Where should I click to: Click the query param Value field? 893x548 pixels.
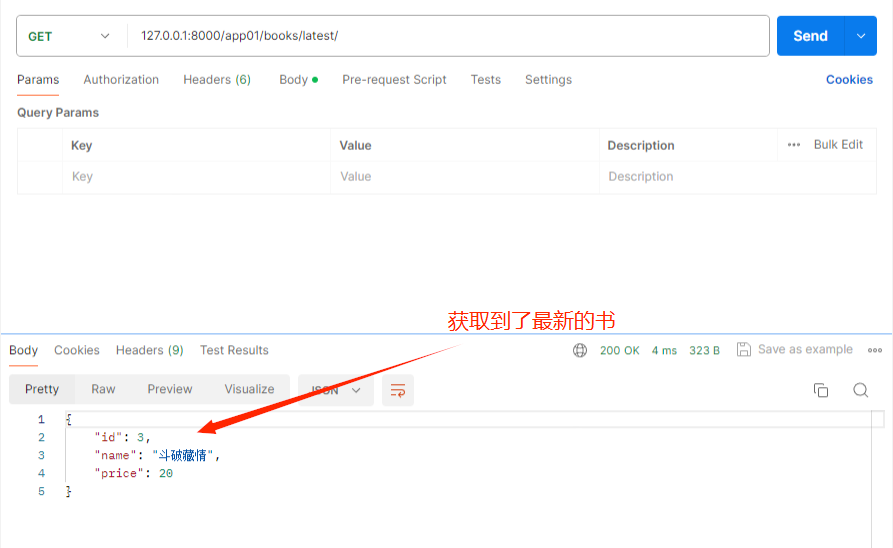pyautogui.click(x=465, y=177)
